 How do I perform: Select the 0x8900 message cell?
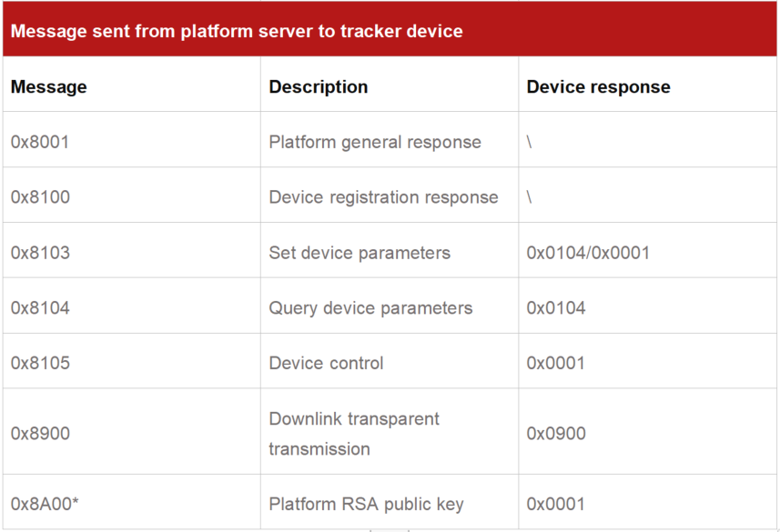tap(40, 434)
